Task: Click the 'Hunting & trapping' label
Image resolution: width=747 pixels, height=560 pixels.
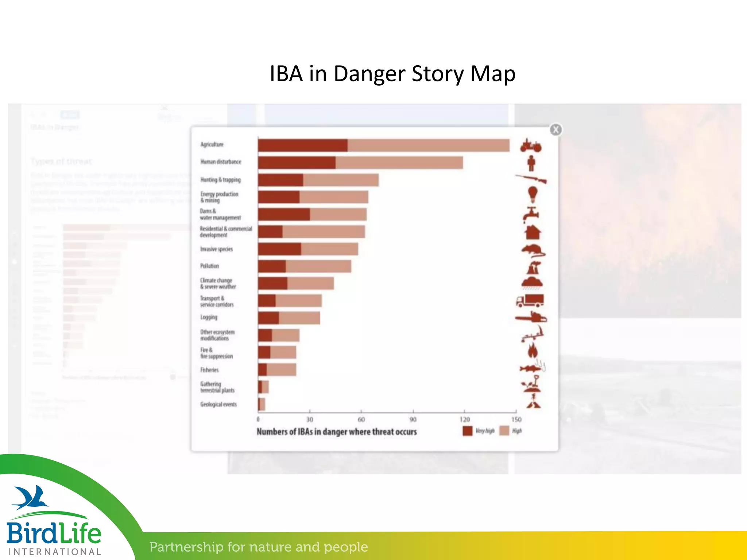Action: point(220,179)
